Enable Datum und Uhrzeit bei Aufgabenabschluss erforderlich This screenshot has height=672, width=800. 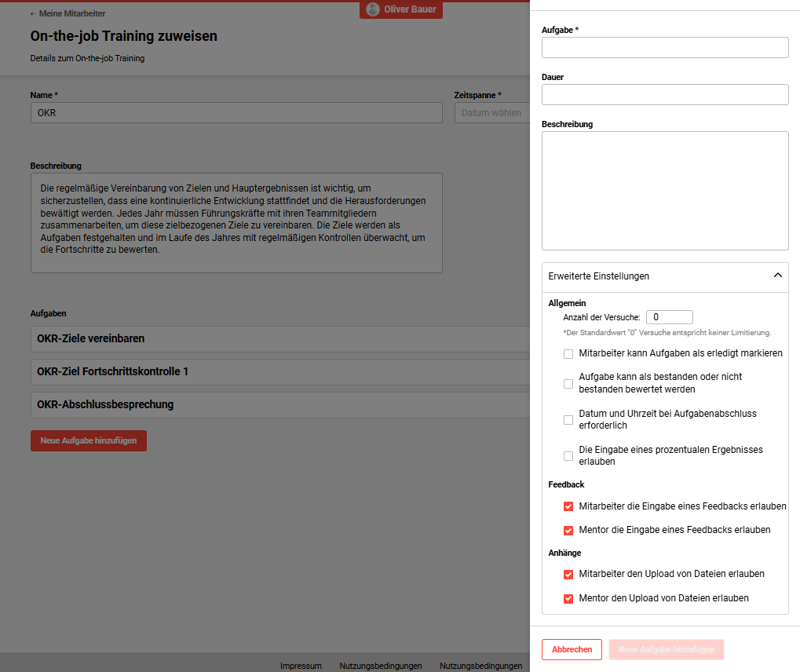[568, 419]
